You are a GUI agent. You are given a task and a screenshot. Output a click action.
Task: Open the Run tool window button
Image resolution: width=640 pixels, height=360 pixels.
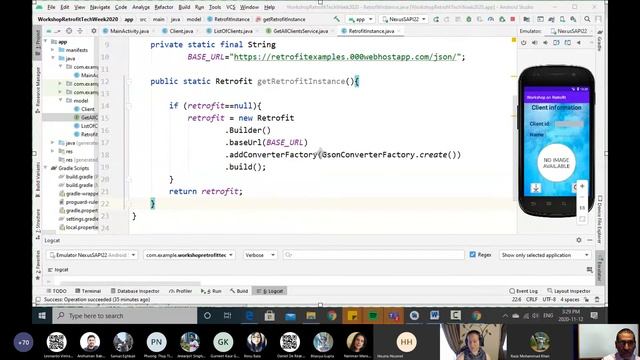tap(211, 291)
